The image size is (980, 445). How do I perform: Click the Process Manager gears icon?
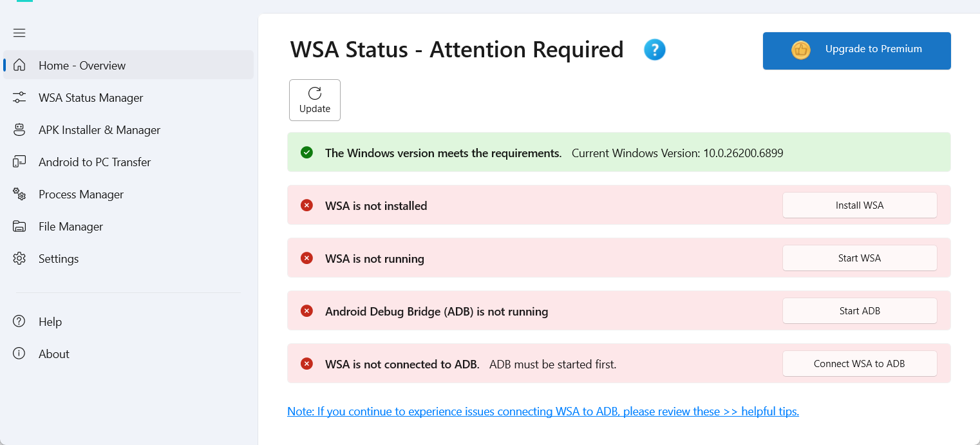(x=19, y=194)
